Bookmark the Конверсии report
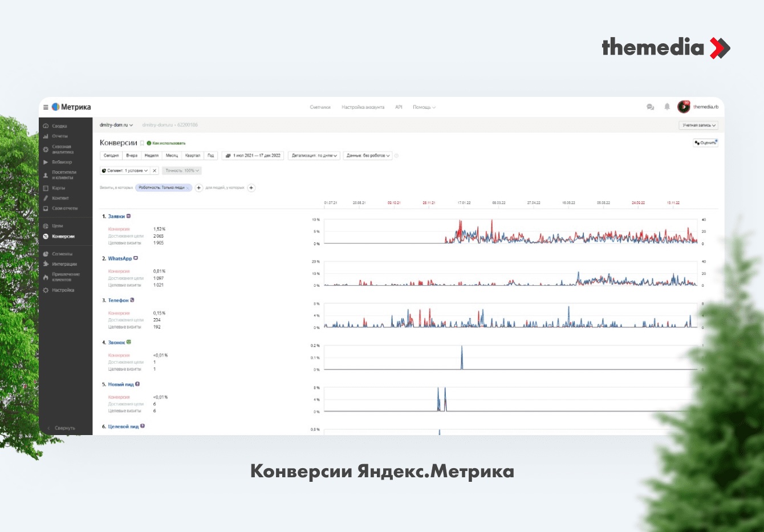This screenshot has width=764, height=532. [142, 143]
